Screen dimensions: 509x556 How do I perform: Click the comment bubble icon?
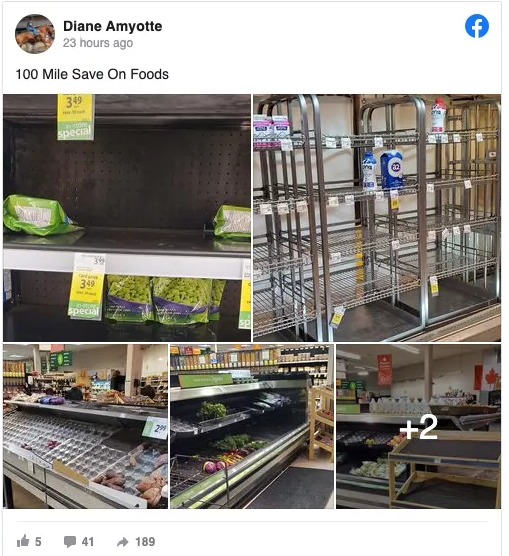point(70,541)
